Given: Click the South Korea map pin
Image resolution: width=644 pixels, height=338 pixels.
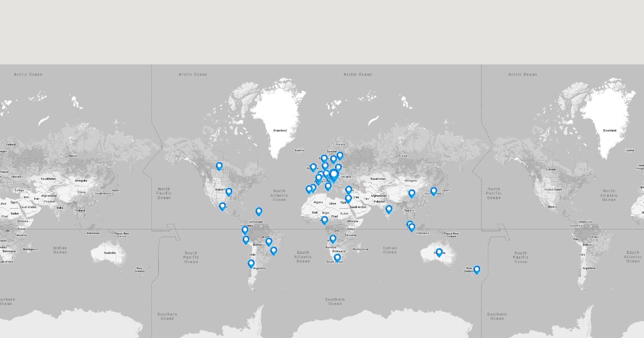Looking at the screenshot, I should 434,191.
